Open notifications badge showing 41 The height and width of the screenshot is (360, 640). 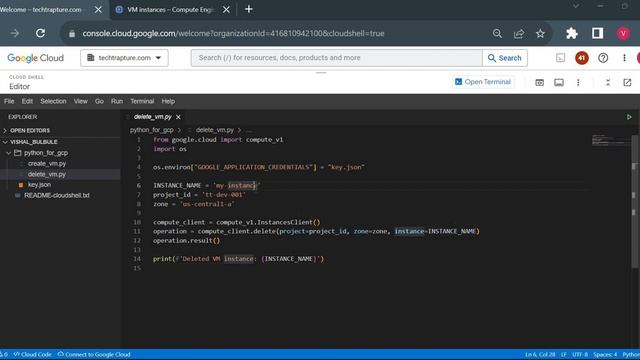tap(582, 58)
